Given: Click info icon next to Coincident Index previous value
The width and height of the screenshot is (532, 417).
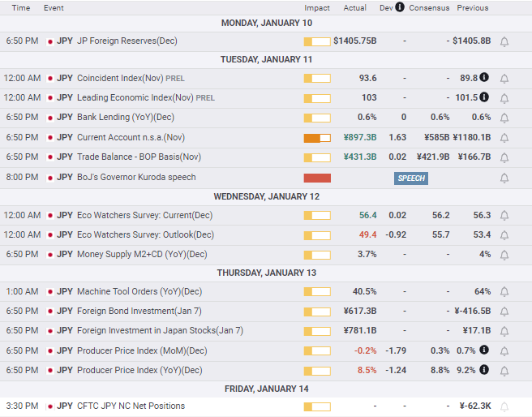Looking at the screenshot, I should pos(485,78).
